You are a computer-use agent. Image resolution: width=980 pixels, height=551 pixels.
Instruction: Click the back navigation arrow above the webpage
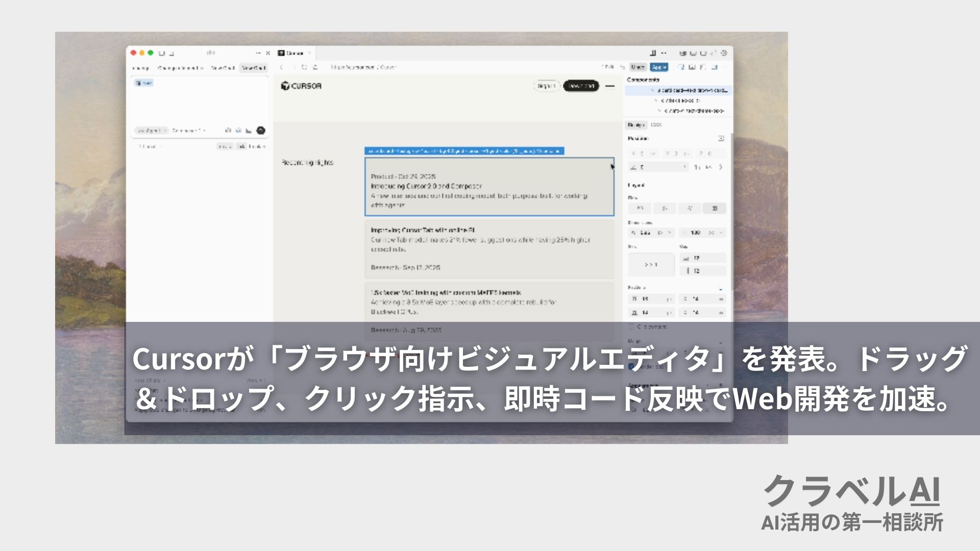[x=282, y=67]
